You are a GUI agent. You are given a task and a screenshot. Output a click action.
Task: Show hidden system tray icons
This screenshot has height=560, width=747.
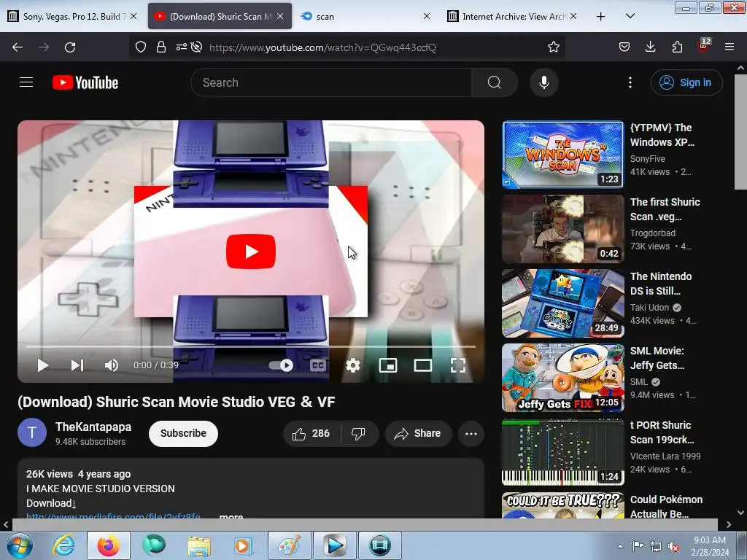pos(620,546)
